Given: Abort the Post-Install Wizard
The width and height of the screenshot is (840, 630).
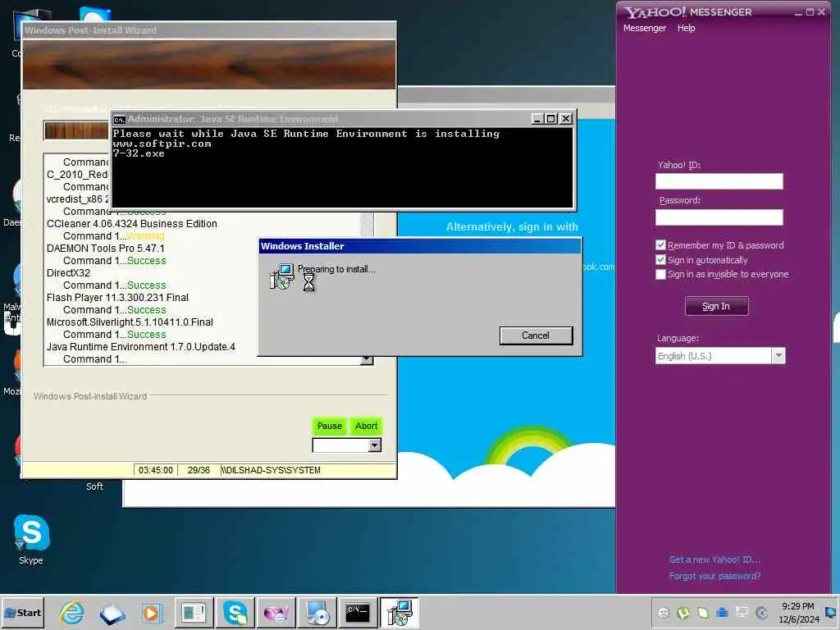Looking at the screenshot, I should tap(367, 426).
